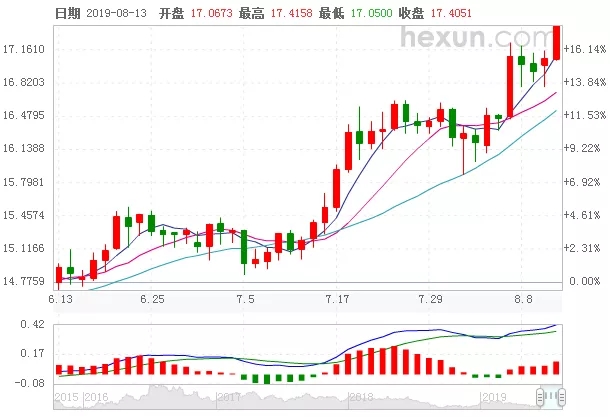
Task: Click the highlighted window between the range selector handles
Action: point(551,397)
